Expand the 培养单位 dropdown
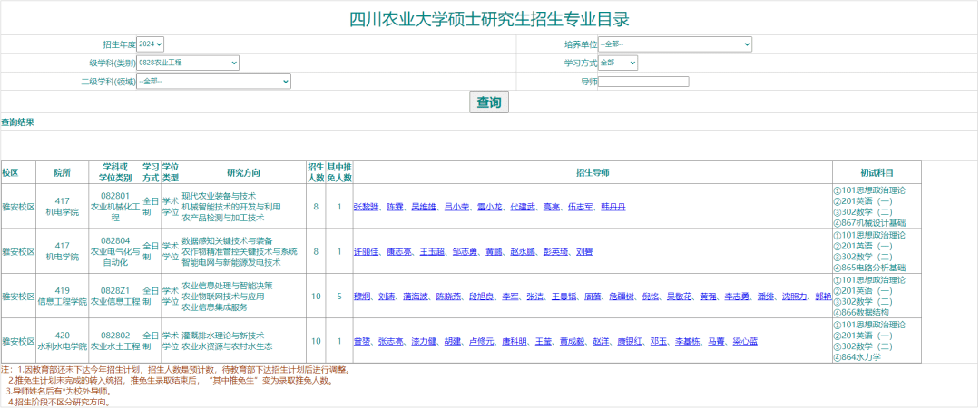This screenshot has width=980, height=409. tap(675, 44)
